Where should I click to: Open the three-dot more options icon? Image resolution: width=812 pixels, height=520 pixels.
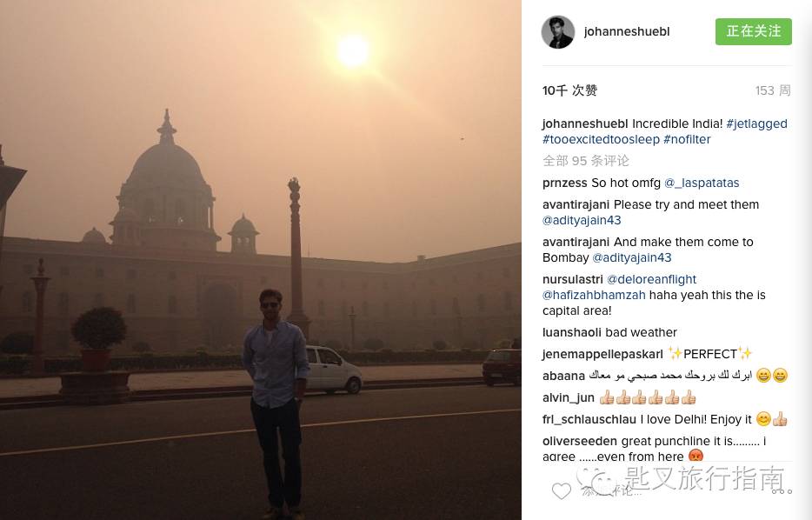tap(782, 491)
